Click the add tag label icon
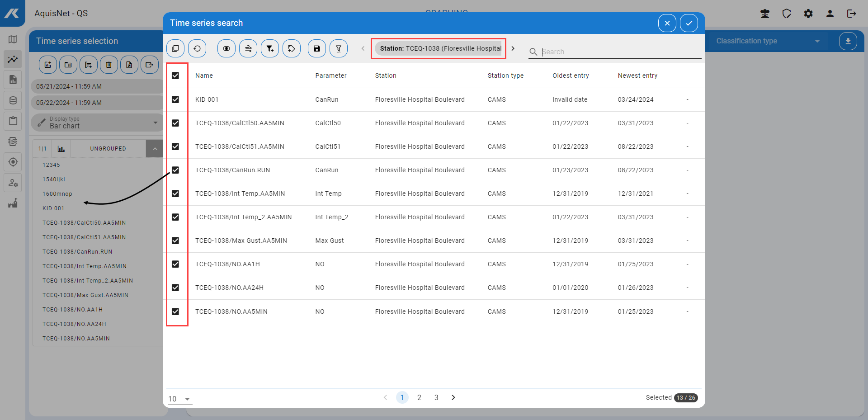Image resolution: width=868 pixels, height=420 pixels. point(292,48)
